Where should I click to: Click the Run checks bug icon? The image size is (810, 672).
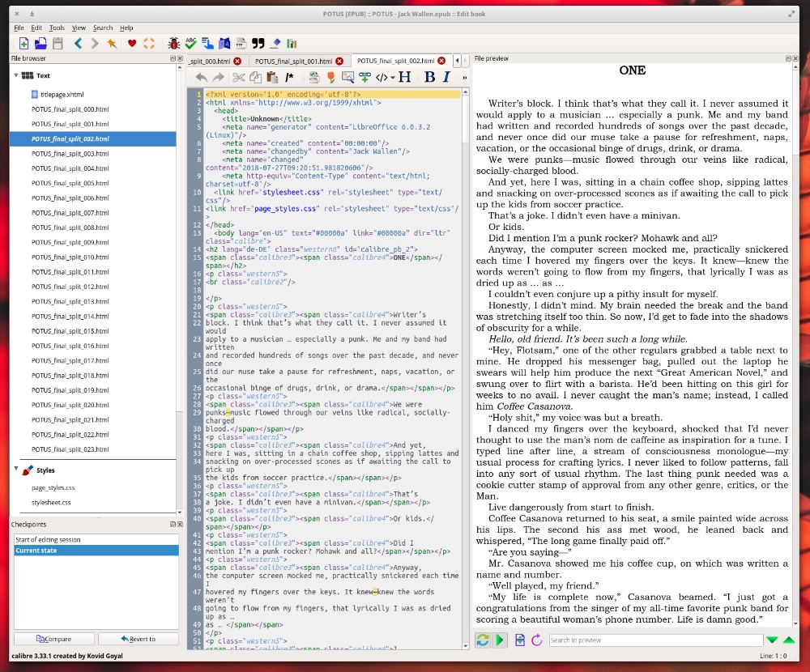173,44
